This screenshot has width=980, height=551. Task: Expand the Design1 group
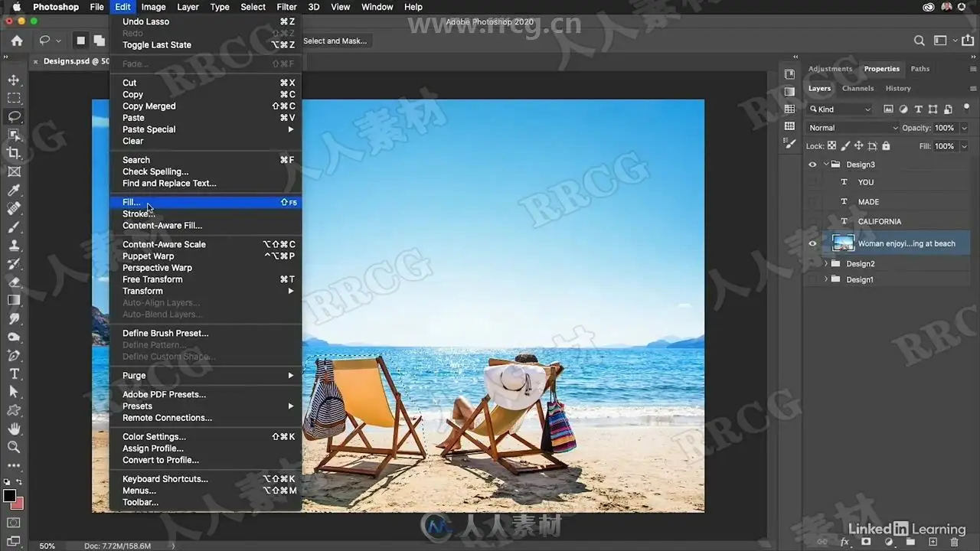coord(826,279)
